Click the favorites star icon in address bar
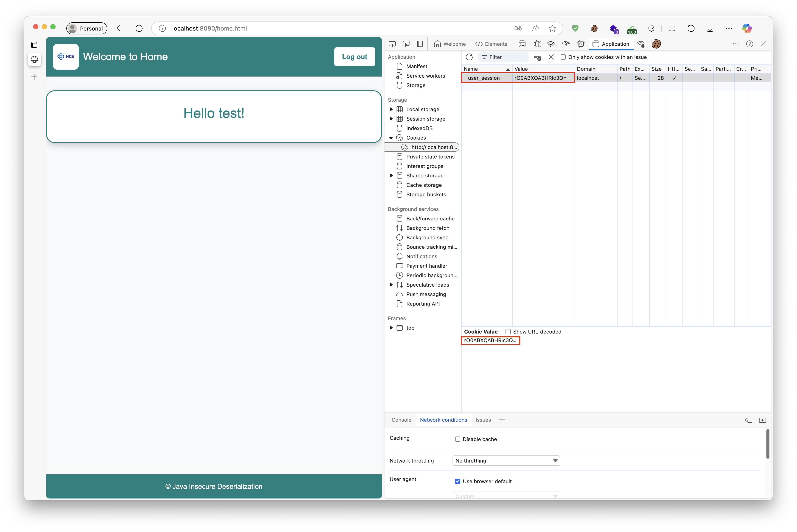797x532 pixels. point(552,29)
